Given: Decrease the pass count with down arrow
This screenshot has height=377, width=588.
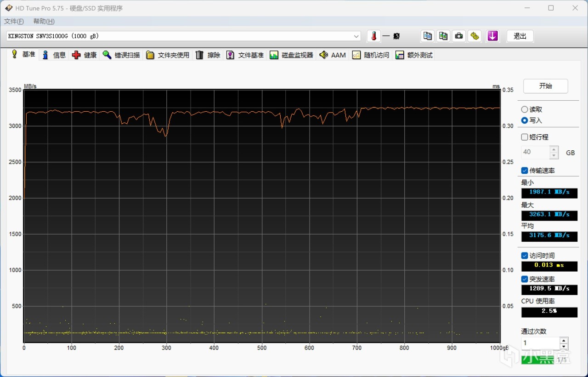Looking at the screenshot, I should click(x=564, y=346).
